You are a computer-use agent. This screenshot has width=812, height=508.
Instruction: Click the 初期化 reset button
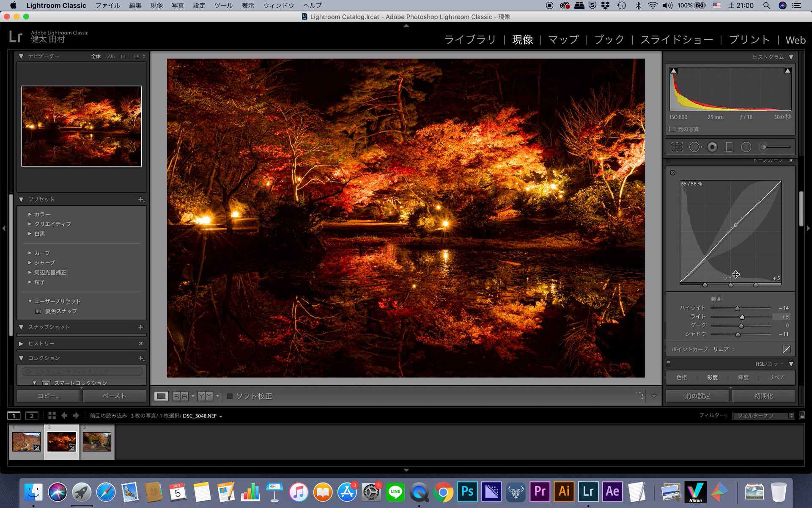[x=765, y=396]
